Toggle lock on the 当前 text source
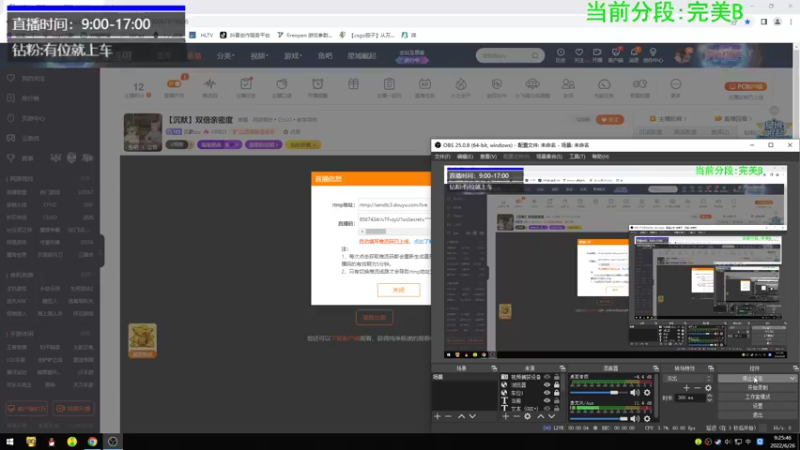 point(557,401)
